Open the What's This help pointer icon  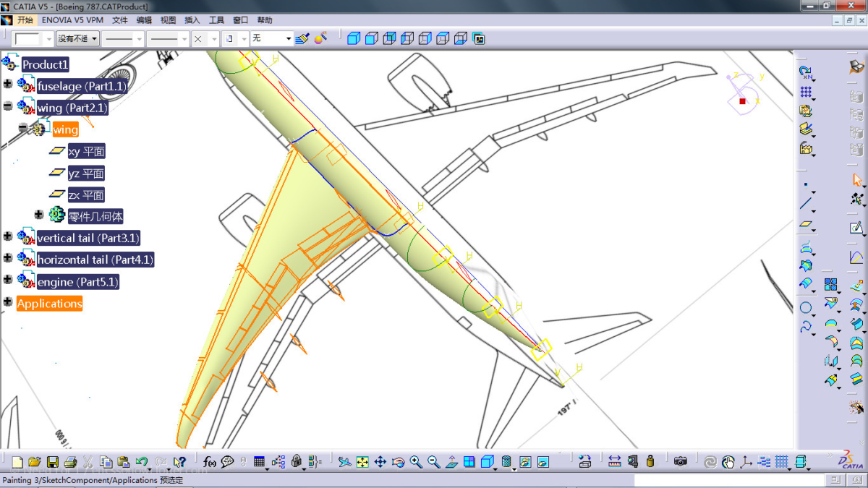click(x=179, y=461)
